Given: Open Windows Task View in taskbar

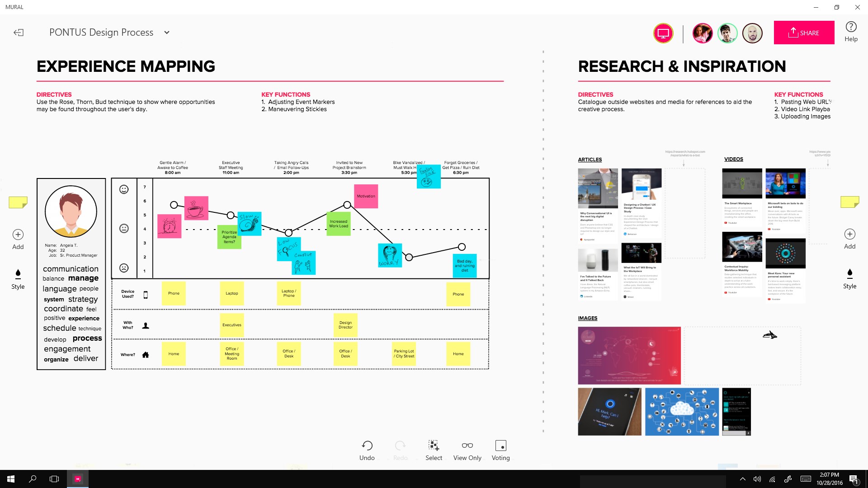Looking at the screenshot, I should (x=54, y=479).
